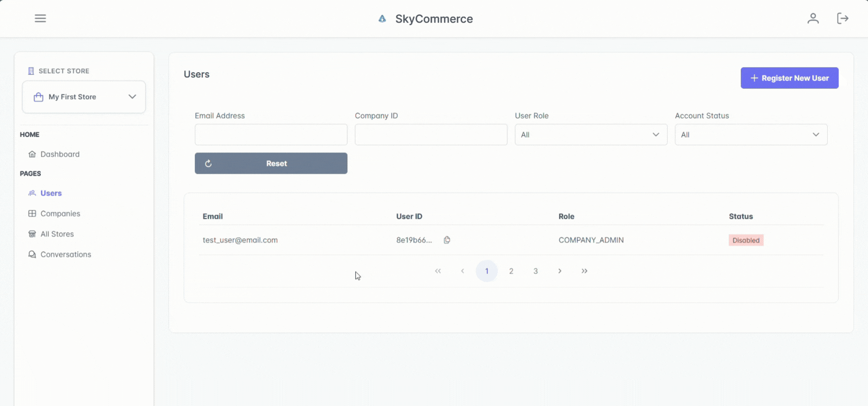Click the Users page heading
The height and width of the screenshot is (406, 868).
[x=197, y=74]
